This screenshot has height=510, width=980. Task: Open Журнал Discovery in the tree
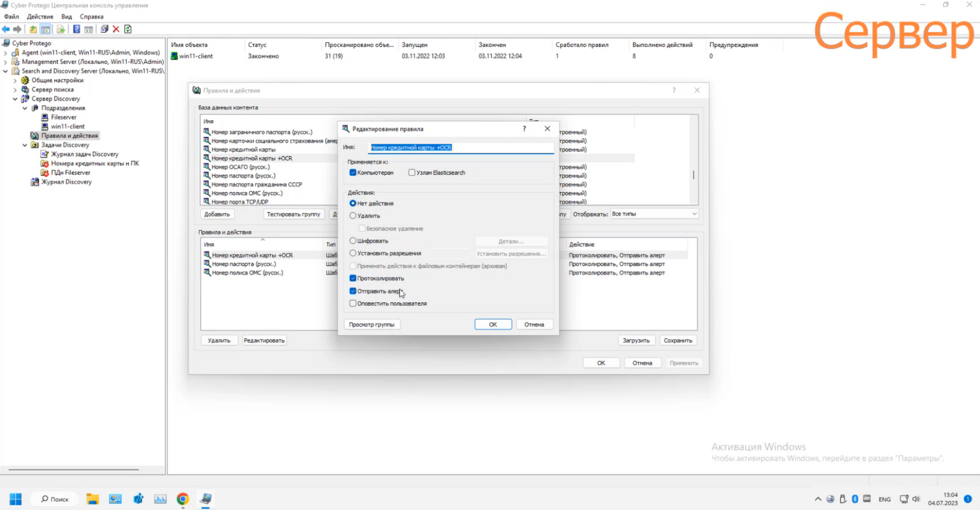(66, 182)
